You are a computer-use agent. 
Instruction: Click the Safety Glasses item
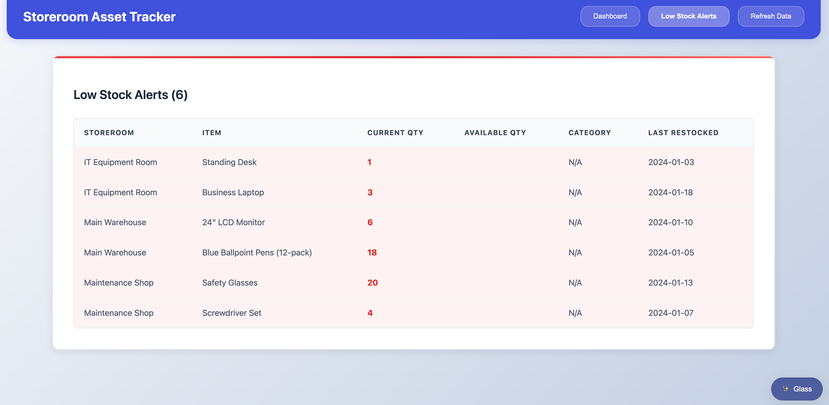click(229, 283)
